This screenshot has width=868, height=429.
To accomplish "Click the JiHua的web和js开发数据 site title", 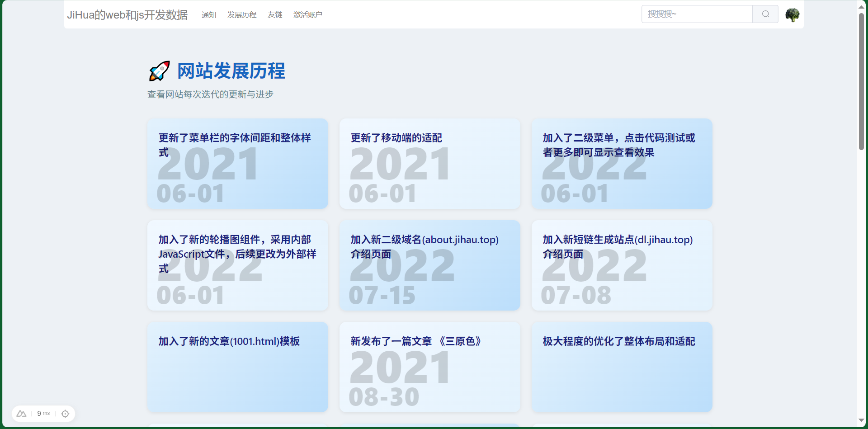I will 127,15.
